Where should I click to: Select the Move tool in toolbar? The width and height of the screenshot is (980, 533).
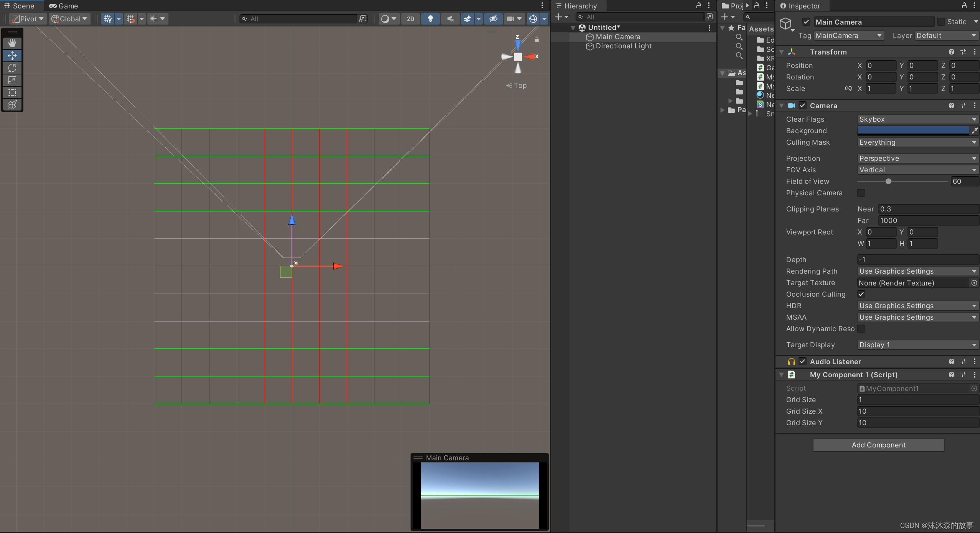(12, 54)
